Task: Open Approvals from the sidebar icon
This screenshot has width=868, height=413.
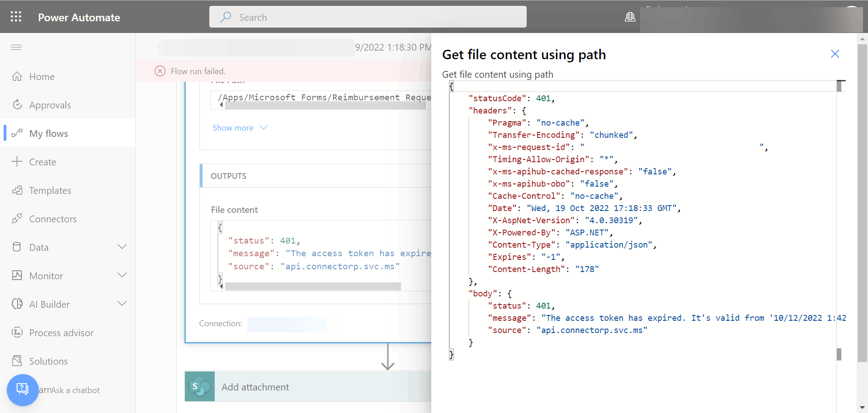Action: 17,105
